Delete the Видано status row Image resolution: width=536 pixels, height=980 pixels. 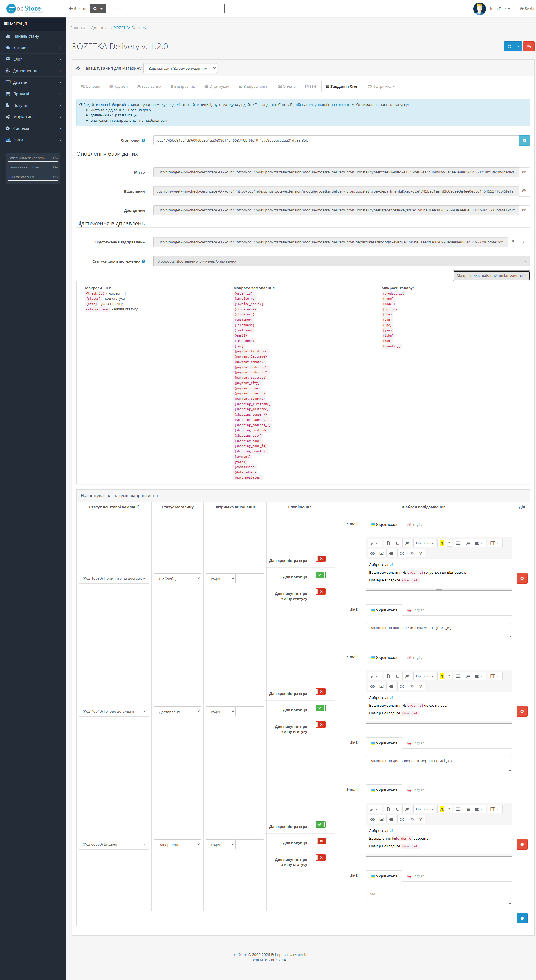pos(522,844)
